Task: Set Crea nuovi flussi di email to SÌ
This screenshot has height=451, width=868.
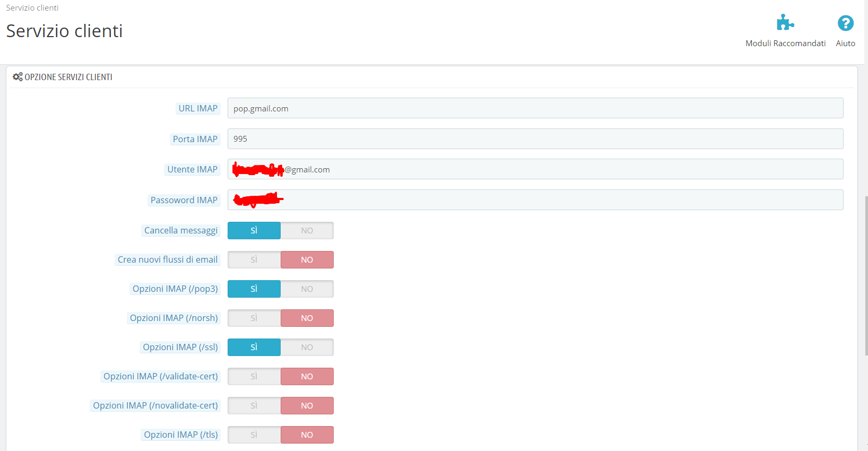Action: (x=254, y=259)
